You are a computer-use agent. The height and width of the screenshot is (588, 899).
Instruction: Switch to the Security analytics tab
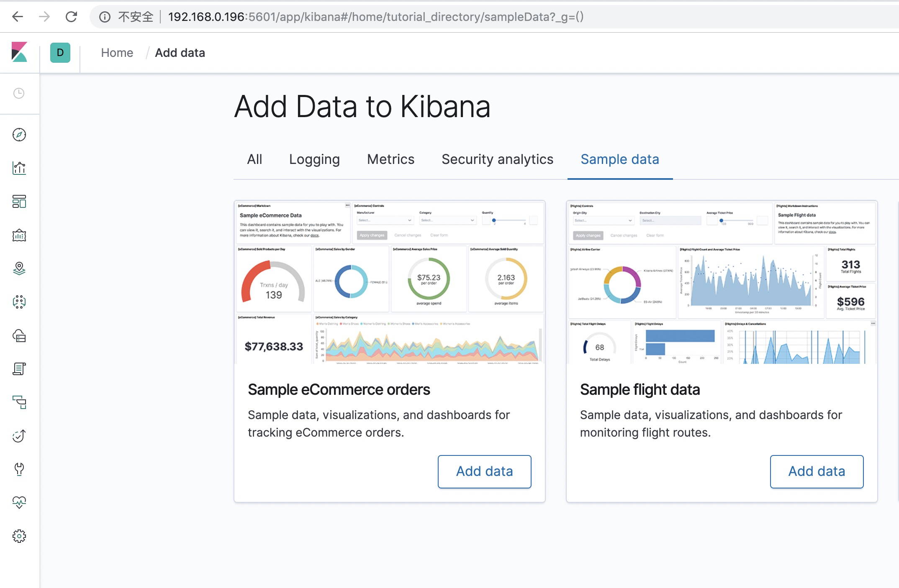click(x=497, y=159)
